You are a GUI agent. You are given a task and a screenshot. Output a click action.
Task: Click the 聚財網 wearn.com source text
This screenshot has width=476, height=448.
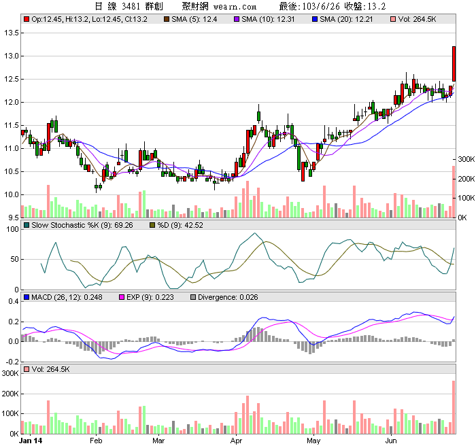pyautogui.click(x=219, y=6)
